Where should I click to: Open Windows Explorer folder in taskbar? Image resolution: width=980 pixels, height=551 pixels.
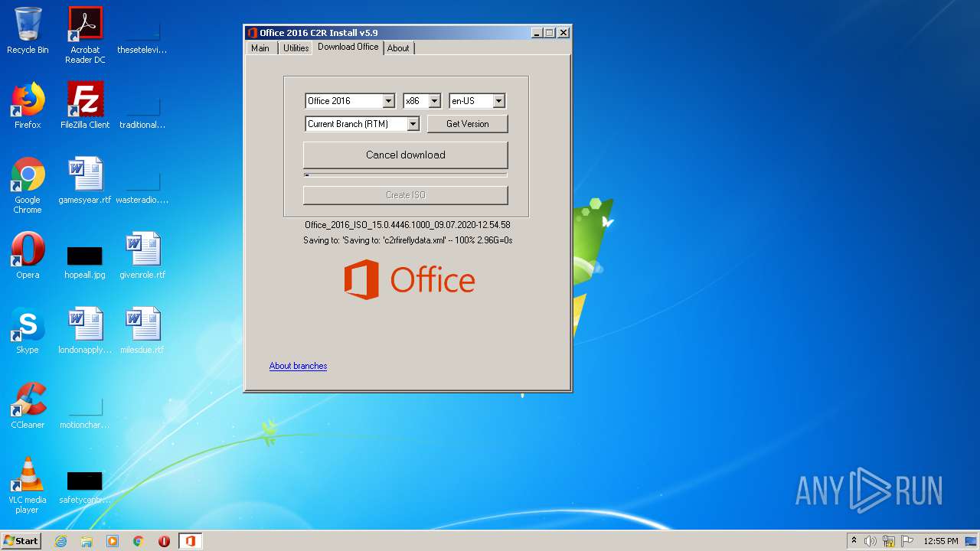click(87, 541)
